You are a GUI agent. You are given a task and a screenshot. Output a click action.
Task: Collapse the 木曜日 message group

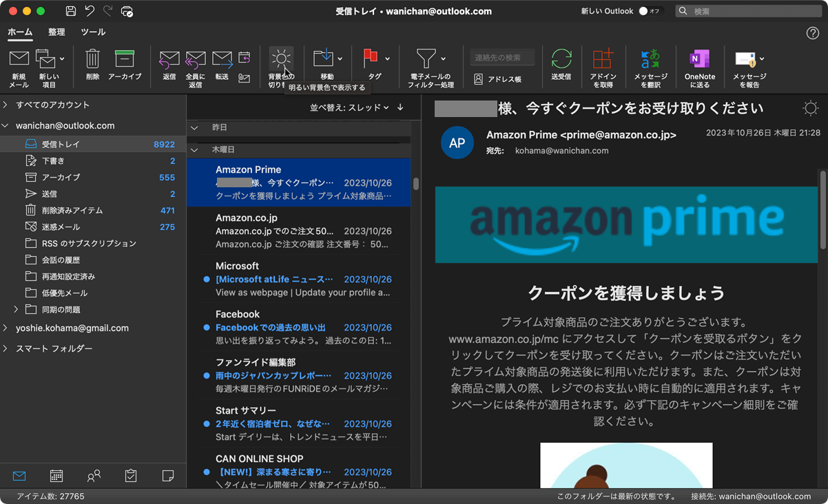click(x=194, y=149)
